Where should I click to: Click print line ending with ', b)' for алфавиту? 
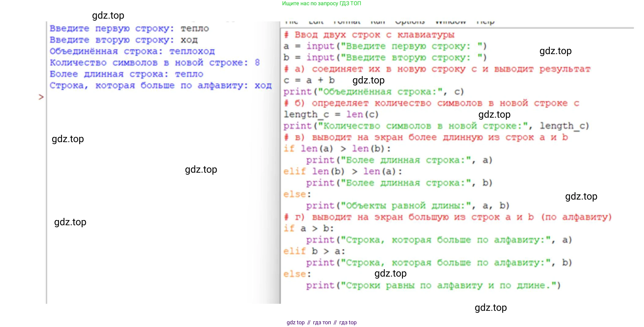(439, 263)
